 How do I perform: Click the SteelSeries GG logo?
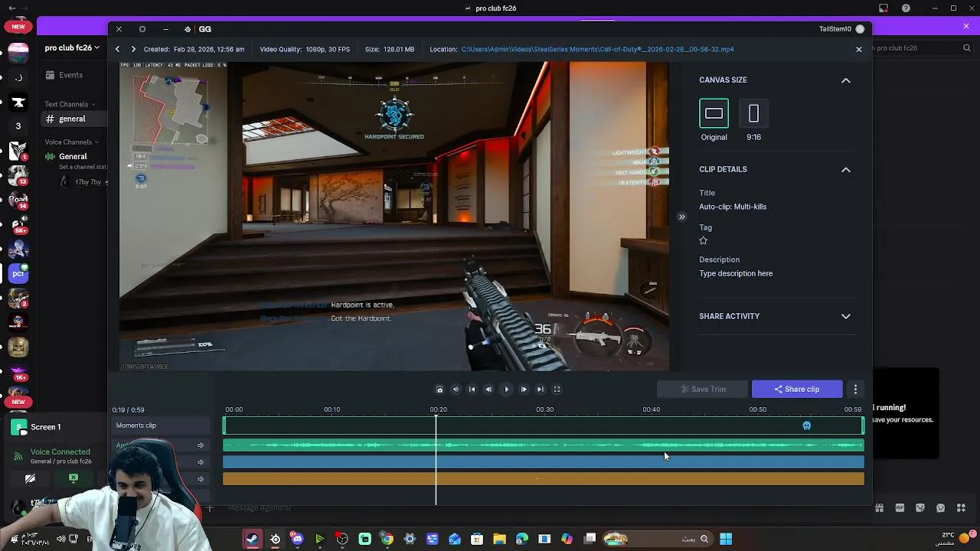pos(198,29)
